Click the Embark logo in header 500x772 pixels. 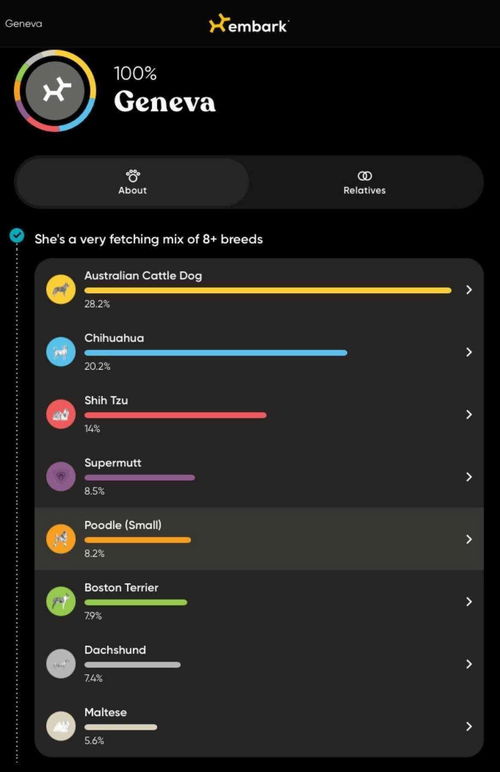click(x=249, y=24)
